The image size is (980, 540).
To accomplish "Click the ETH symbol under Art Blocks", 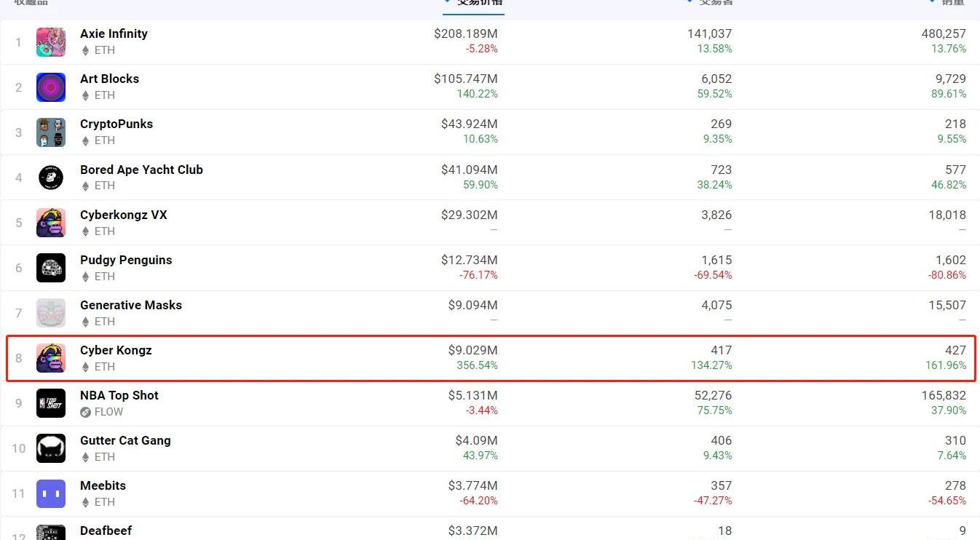I will pyautogui.click(x=85, y=95).
